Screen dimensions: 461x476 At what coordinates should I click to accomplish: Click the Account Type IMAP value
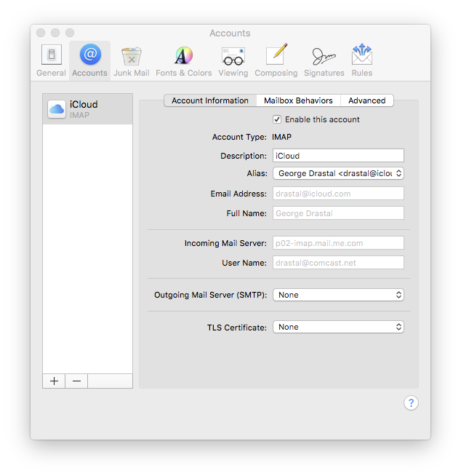281,137
